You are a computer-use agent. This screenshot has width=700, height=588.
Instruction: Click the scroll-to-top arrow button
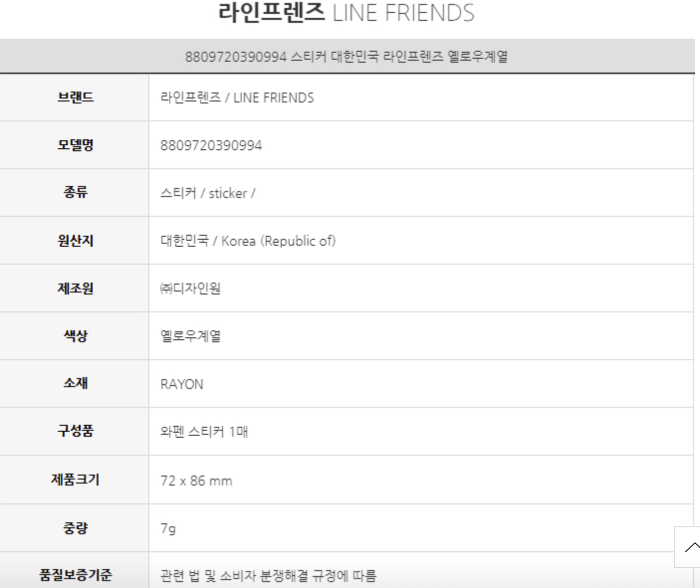[690, 547]
